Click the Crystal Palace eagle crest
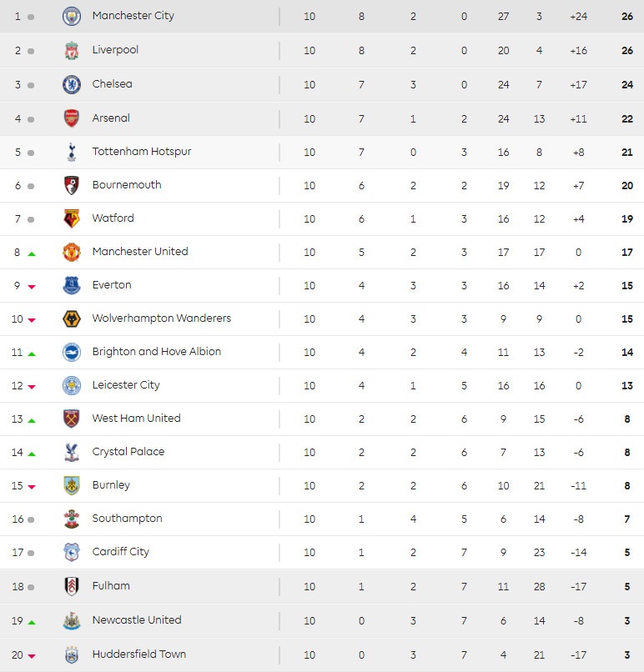 tap(72, 452)
